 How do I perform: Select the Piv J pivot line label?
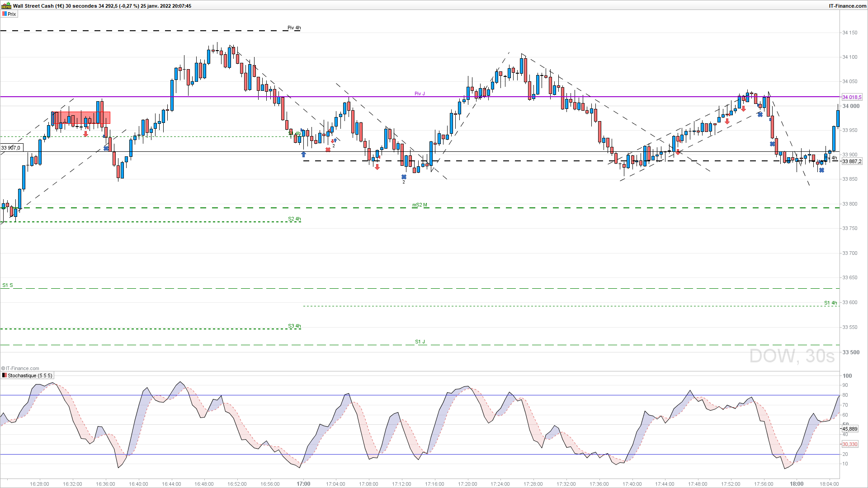point(420,94)
